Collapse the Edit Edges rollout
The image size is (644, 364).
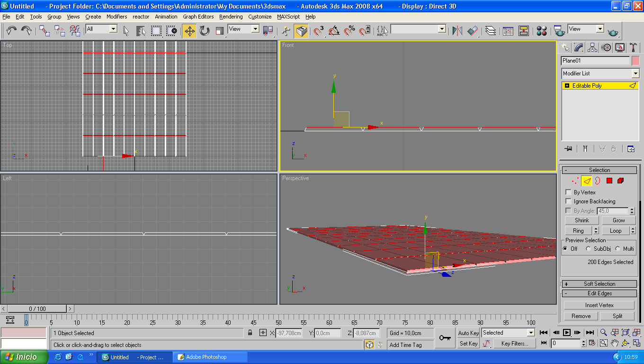[x=599, y=293]
